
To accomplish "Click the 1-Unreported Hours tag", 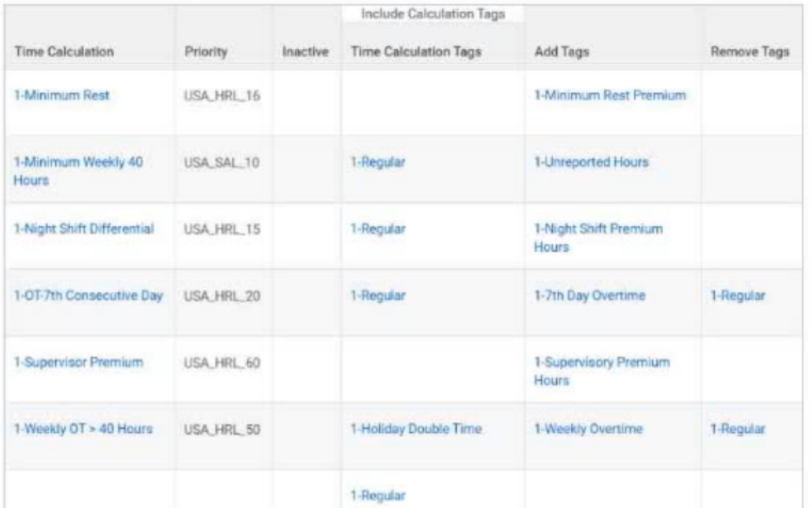I will point(591,162).
